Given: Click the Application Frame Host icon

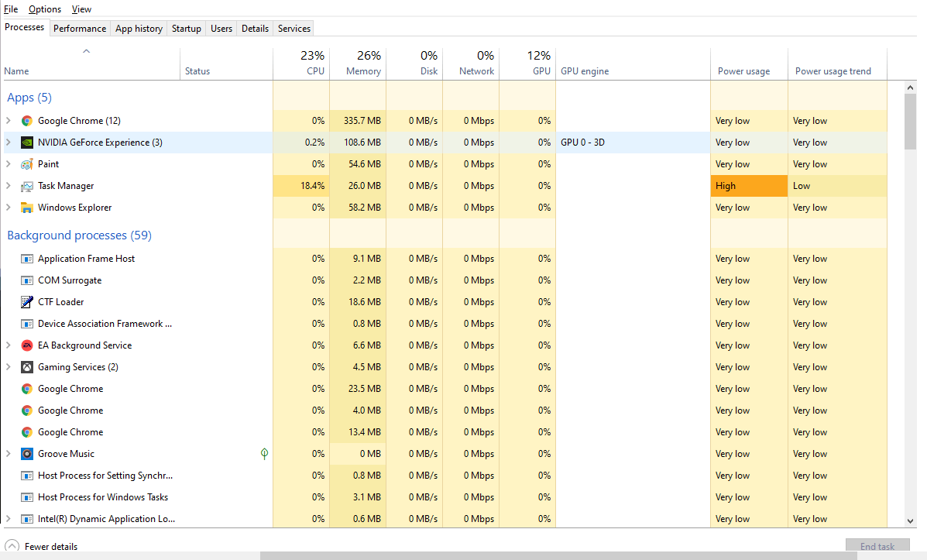Looking at the screenshot, I should coord(26,259).
